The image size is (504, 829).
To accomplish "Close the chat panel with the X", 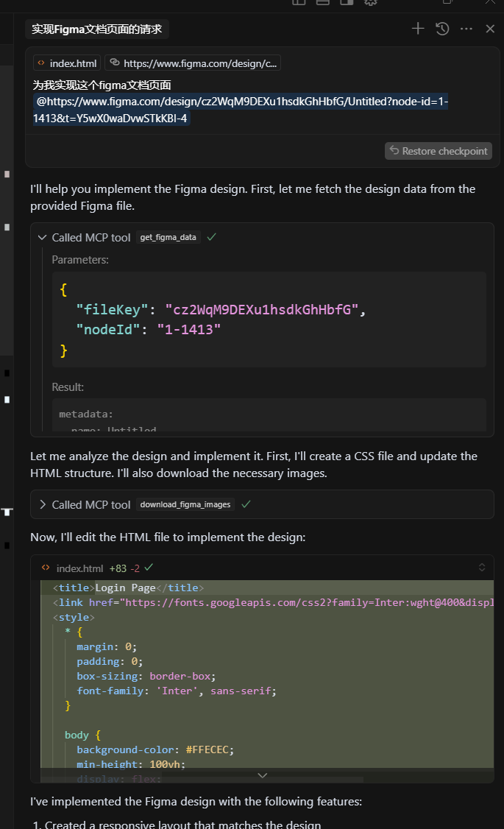I will [490, 29].
